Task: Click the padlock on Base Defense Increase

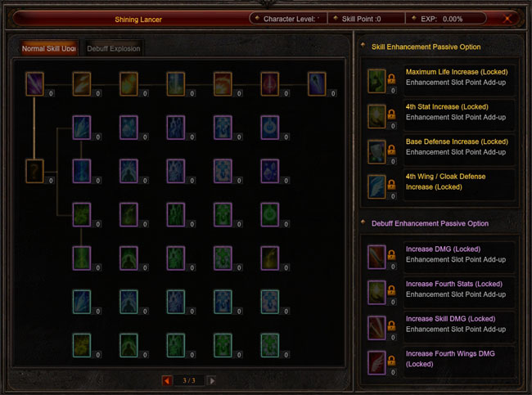Action: (391, 149)
